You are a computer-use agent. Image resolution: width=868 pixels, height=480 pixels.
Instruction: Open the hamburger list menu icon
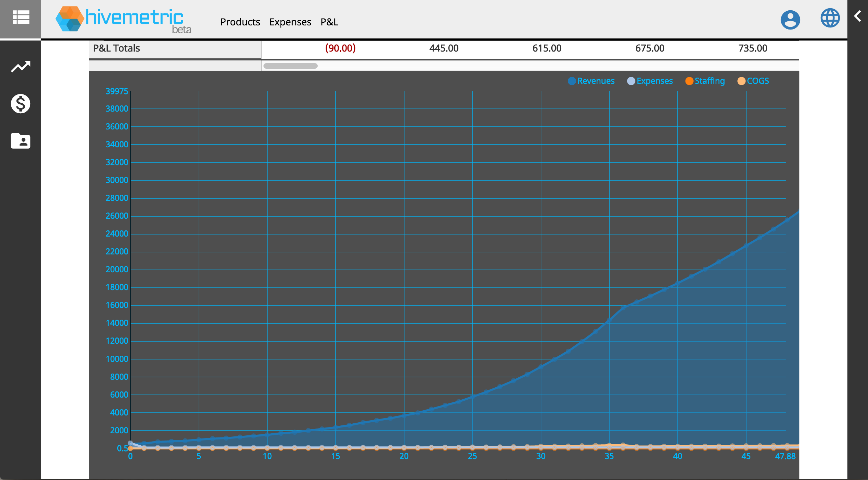[21, 17]
